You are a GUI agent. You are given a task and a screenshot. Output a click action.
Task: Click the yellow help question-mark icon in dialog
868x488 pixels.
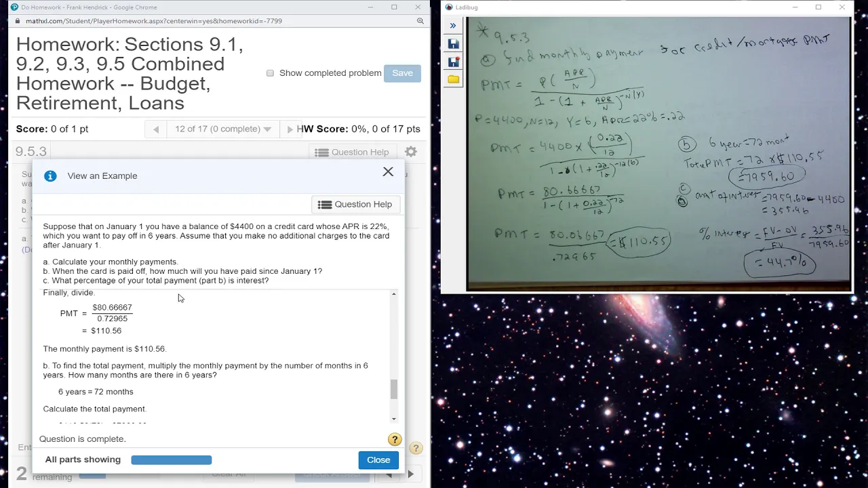[395, 439]
